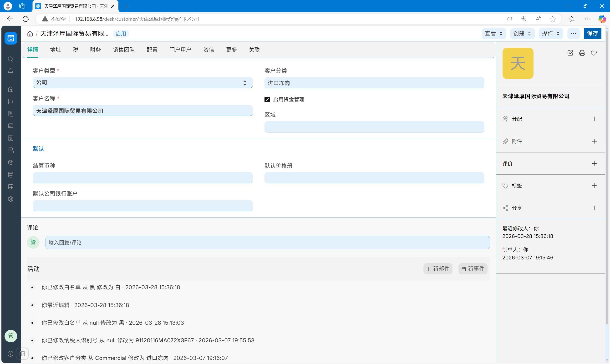Viewport: 610px width, 364px height.
Task: Open the bar chart sidebar icon
Action: tap(10, 101)
